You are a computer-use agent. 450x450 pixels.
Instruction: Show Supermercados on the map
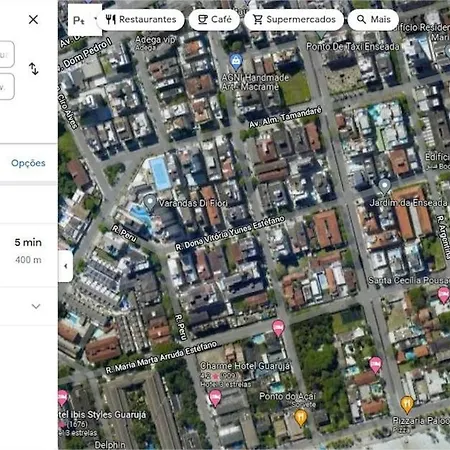pos(294,20)
